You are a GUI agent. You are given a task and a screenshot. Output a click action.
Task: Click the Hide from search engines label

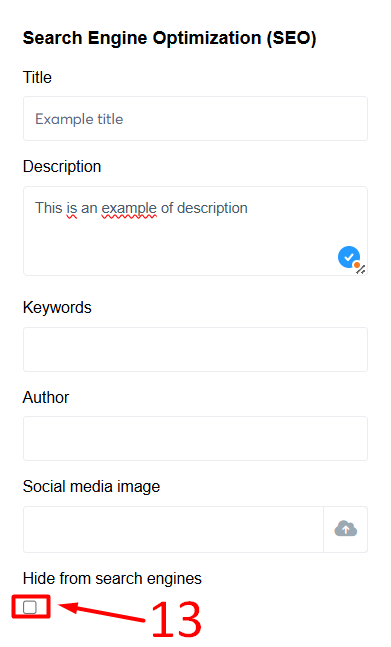pos(112,579)
